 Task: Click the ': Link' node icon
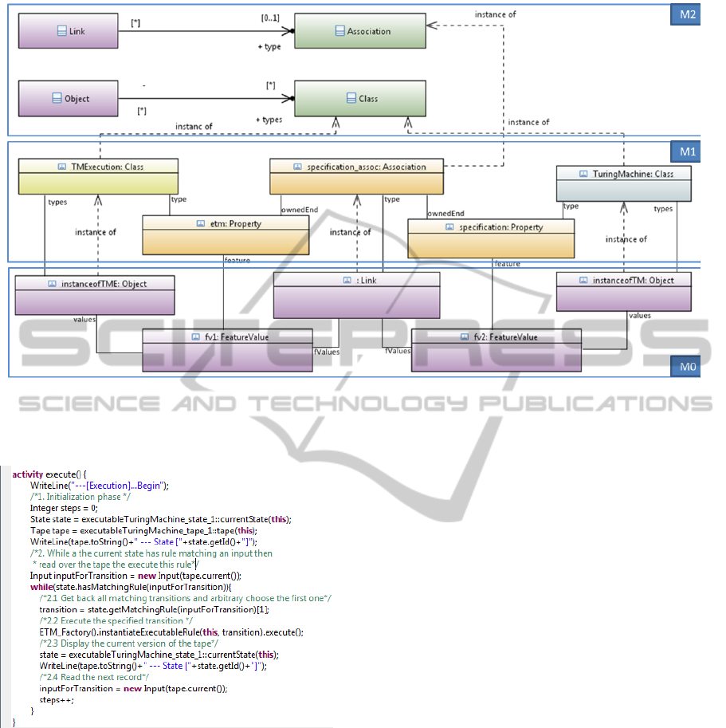(347, 280)
